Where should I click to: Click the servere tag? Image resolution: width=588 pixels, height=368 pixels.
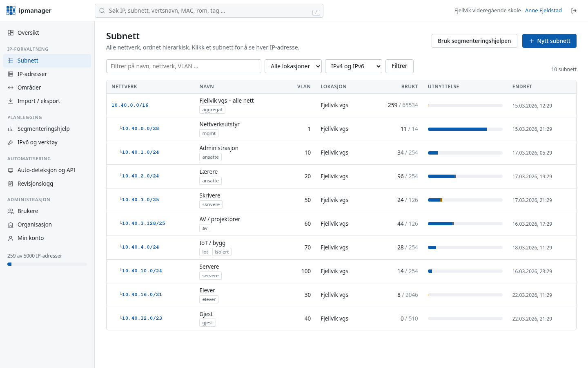tap(210, 276)
